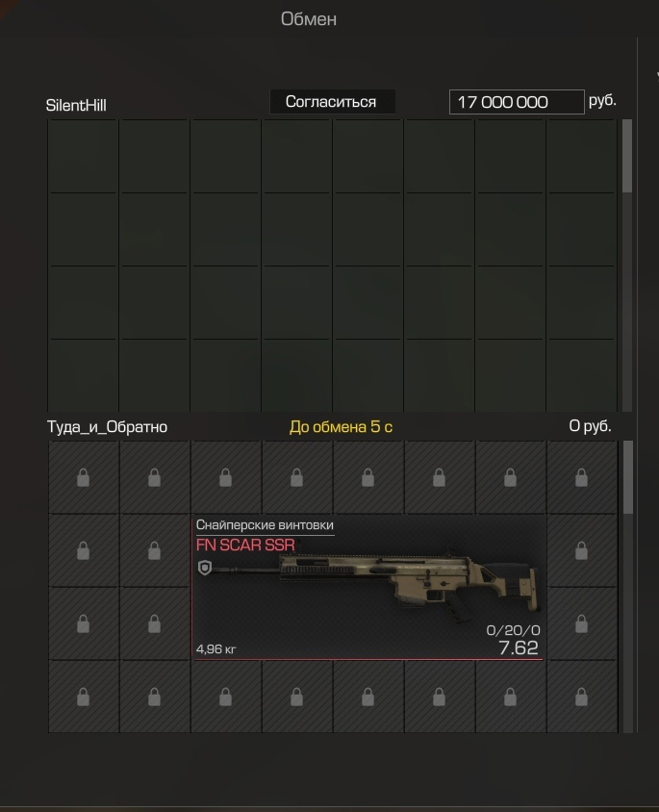Image resolution: width=659 pixels, height=812 pixels.
Task: Click the Снайперские винтовки category label
Action: coord(265,525)
